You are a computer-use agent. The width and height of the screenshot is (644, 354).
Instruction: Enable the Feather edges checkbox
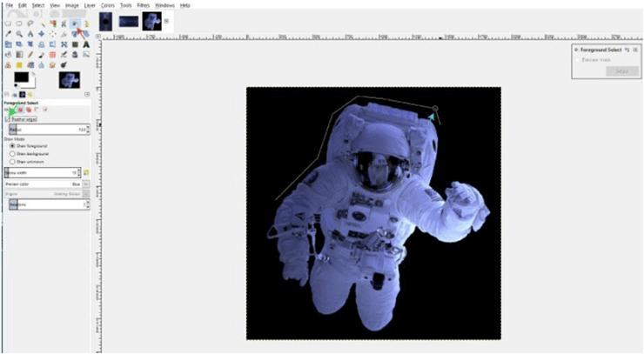8,119
